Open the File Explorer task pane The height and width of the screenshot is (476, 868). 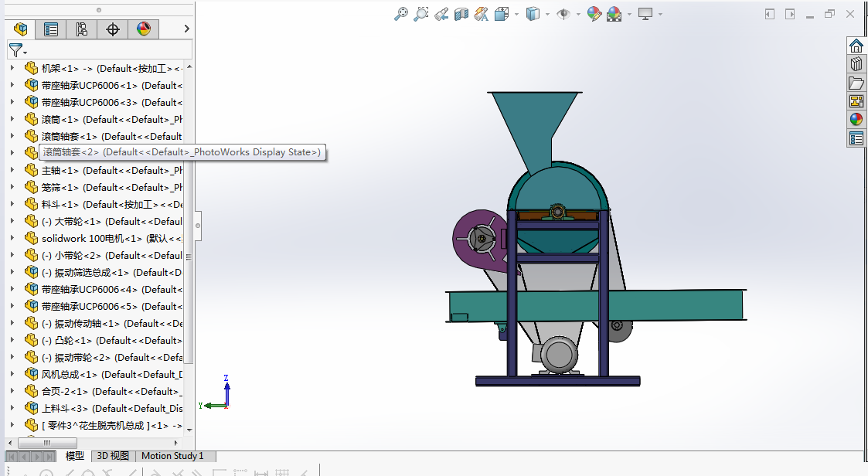pos(856,83)
